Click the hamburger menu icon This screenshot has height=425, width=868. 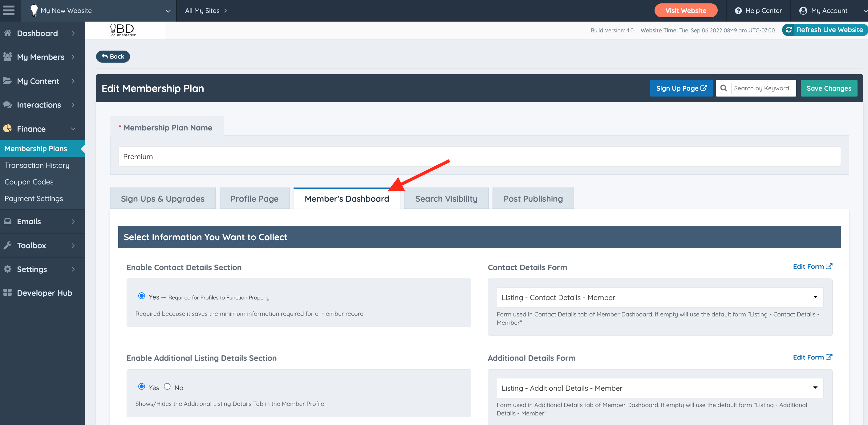coord(9,10)
